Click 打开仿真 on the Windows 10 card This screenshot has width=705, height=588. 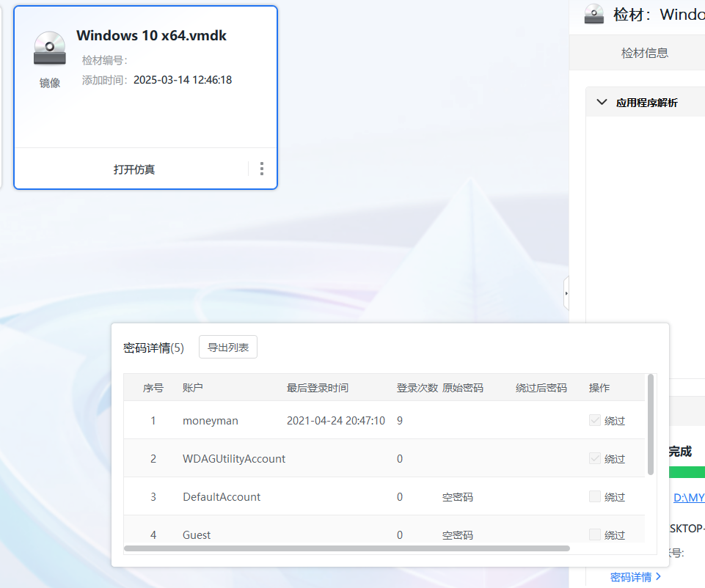pyautogui.click(x=134, y=169)
